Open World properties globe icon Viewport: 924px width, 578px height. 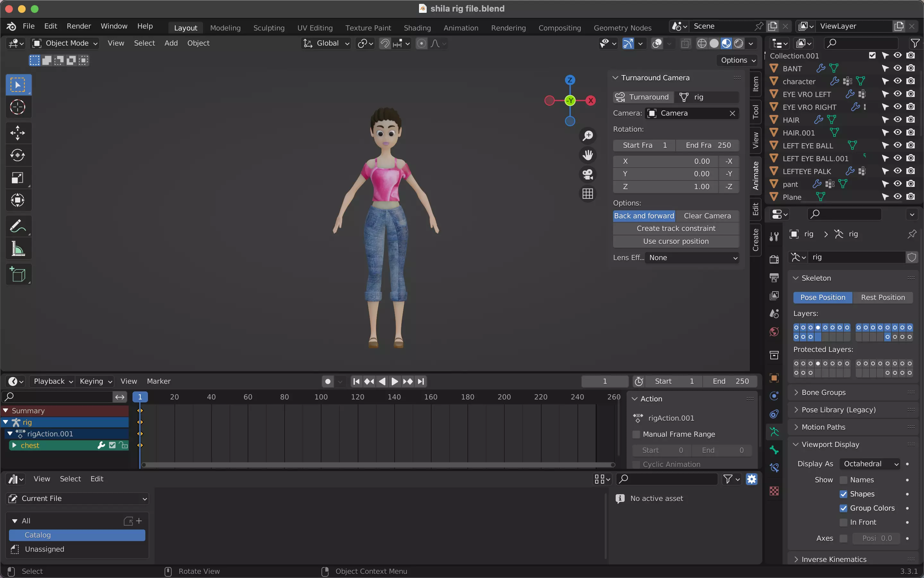[x=774, y=331]
